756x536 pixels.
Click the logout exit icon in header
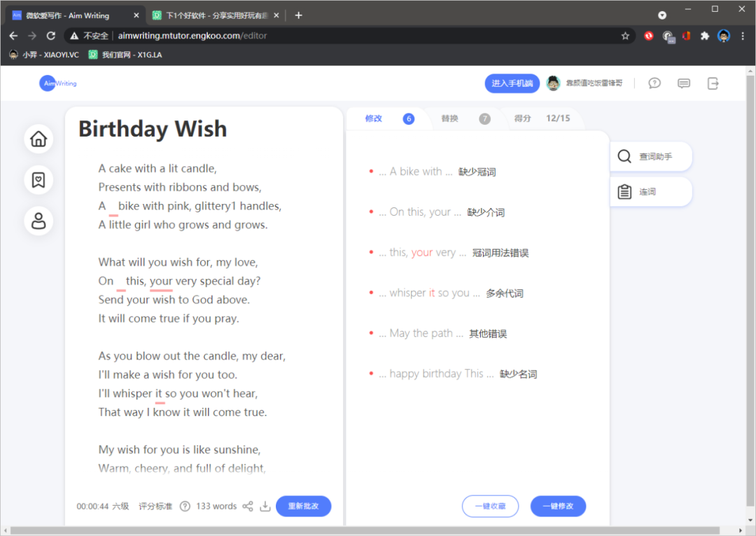click(713, 83)
